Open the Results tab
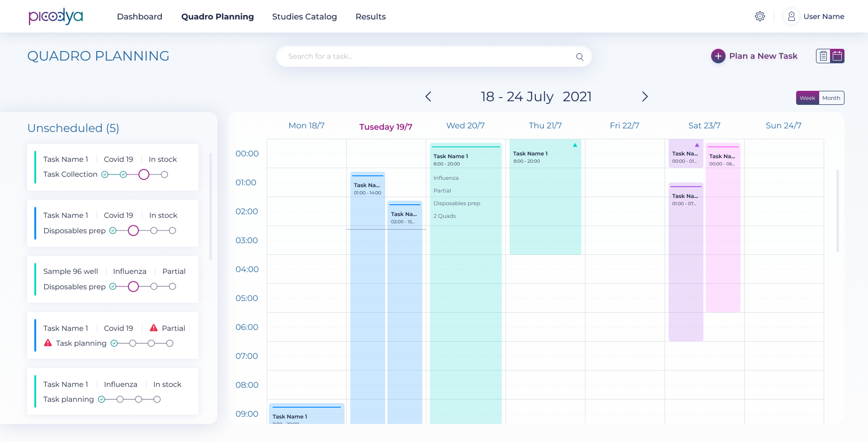 pos(370,17)
